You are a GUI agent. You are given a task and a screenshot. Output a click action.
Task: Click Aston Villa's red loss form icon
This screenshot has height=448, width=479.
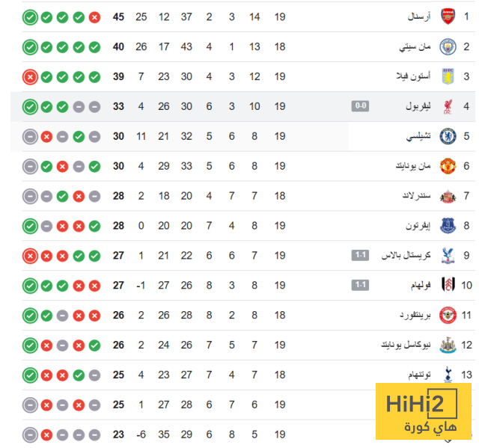[x=30, y=76]
